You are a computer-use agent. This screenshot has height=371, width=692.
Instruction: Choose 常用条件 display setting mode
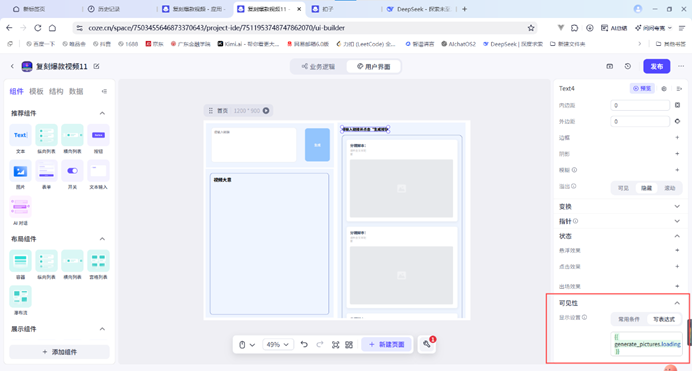(629, 319)
